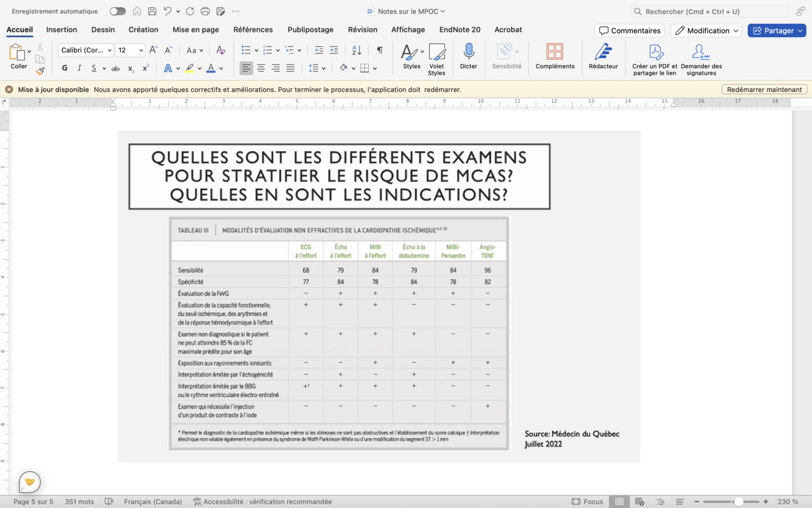Decrease font size with smaller A icon
The width and height of the screenshot is (812, 508).
[x=169, y=51]
